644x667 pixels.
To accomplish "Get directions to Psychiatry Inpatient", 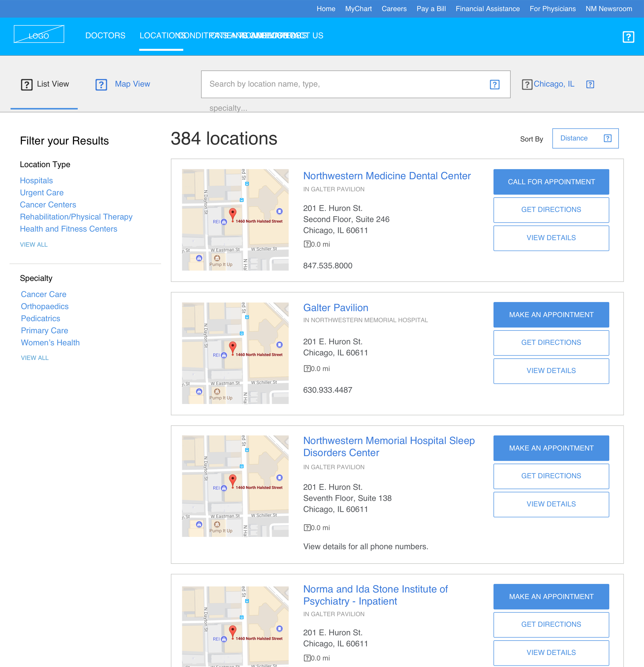I will coord(551,625).
